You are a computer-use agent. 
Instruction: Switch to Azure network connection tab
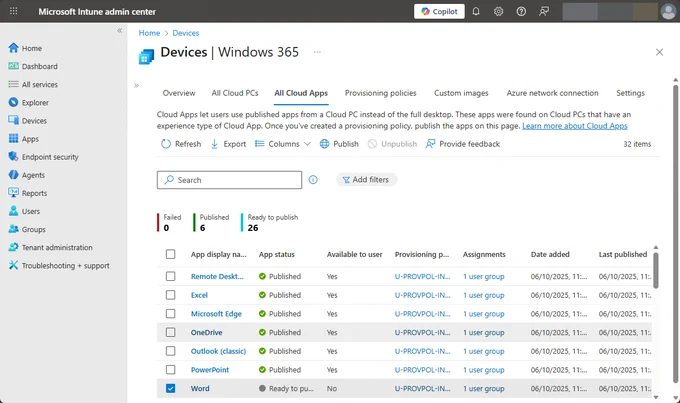coord(552,93)
